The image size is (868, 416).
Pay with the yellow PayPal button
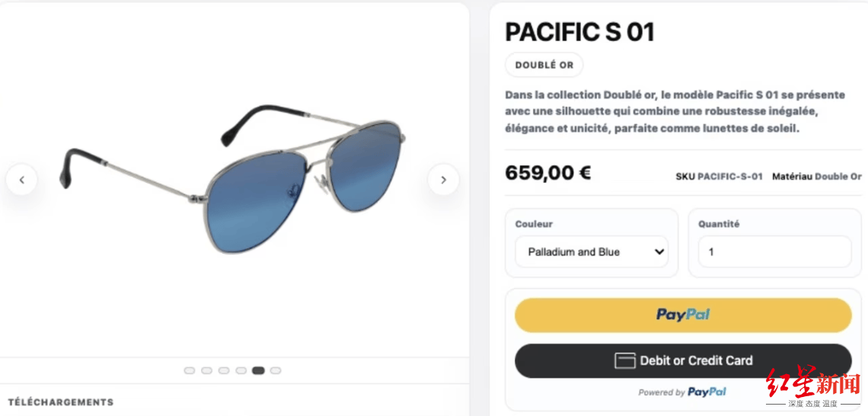(x=682, y=315)
